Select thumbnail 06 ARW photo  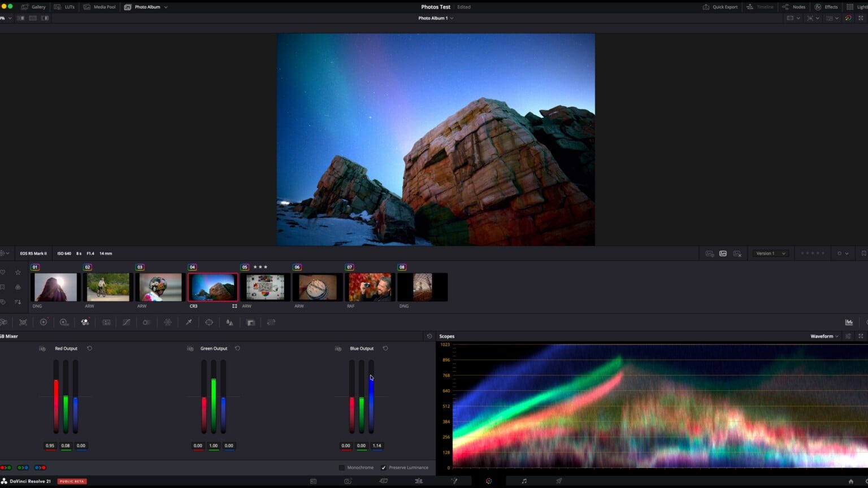[x=318, y=287]
